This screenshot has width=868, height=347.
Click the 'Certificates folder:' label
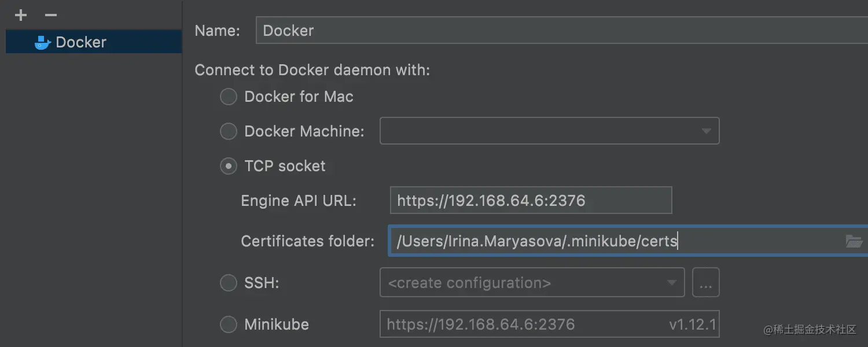click(308, 241)
